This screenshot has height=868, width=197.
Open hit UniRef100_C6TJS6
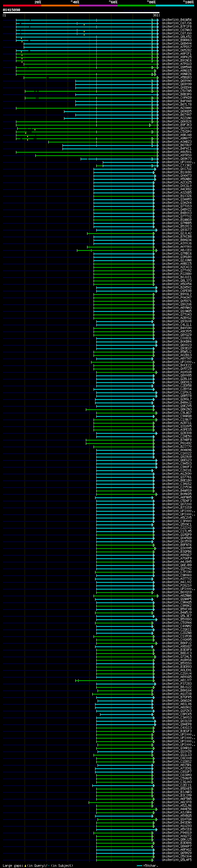click(x=177, y=23)
